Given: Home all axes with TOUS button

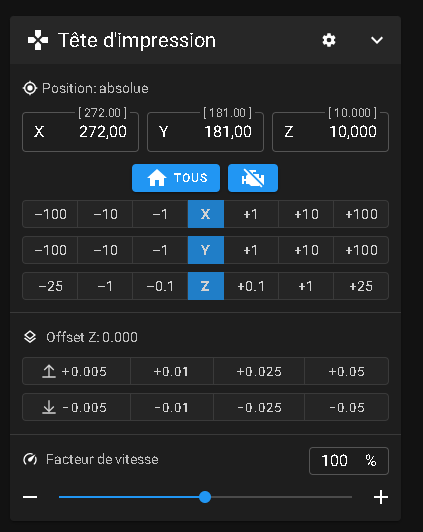Looking at the screenshot, I should pyautogui.click(x=176, y=178).
